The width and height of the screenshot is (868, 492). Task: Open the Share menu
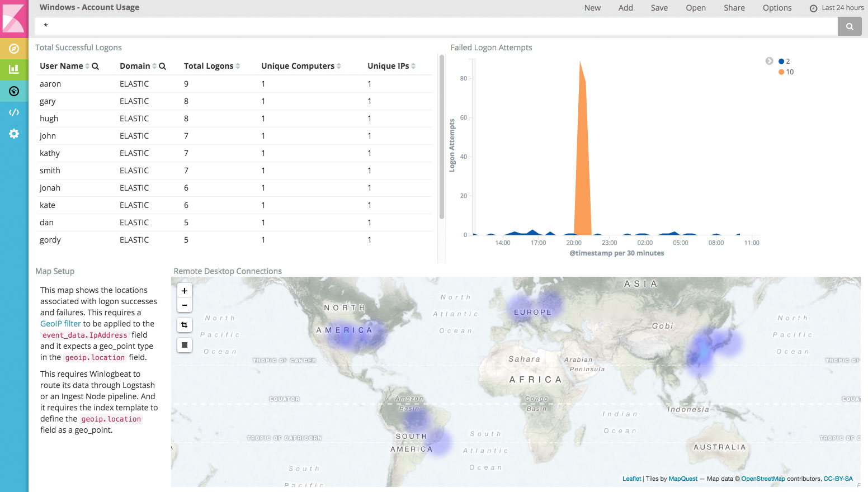pos(734,8)
